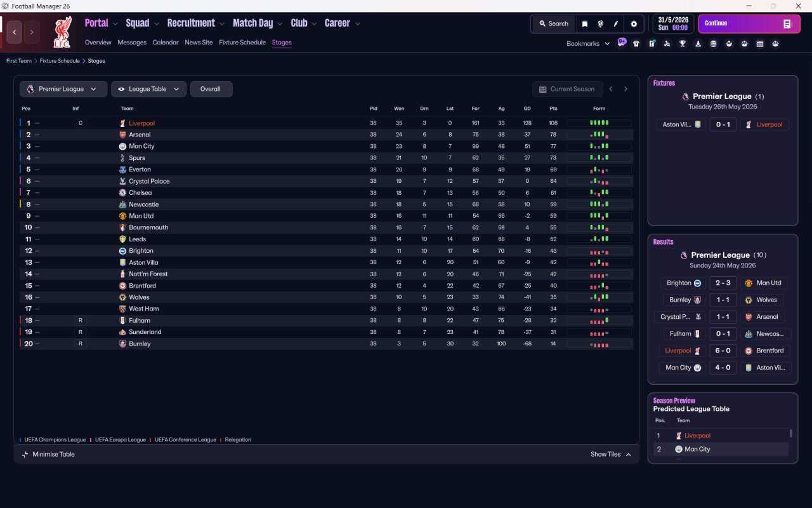Open Liverpool team link in league table
The width and height of the screenshot is (812, 508).
141,123
